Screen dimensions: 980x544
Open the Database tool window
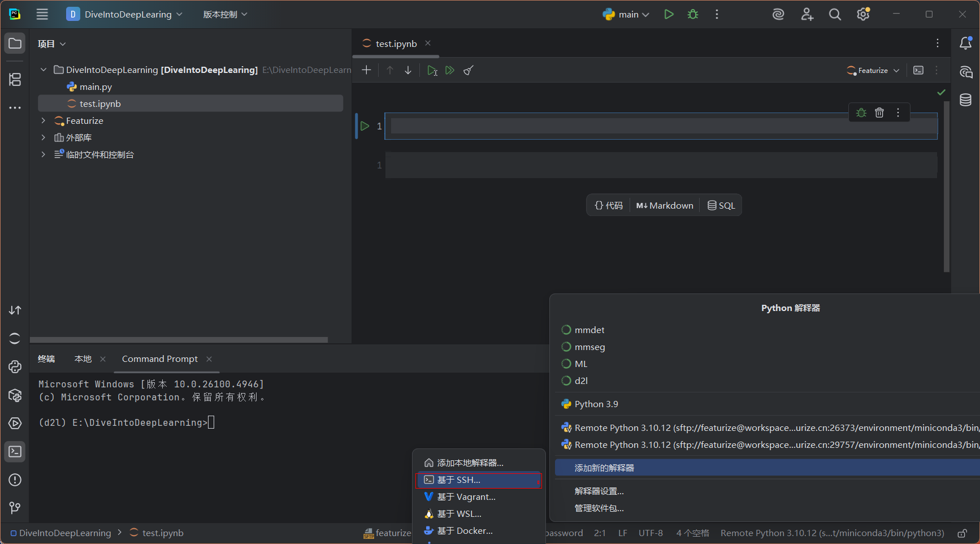pos(966,100)
